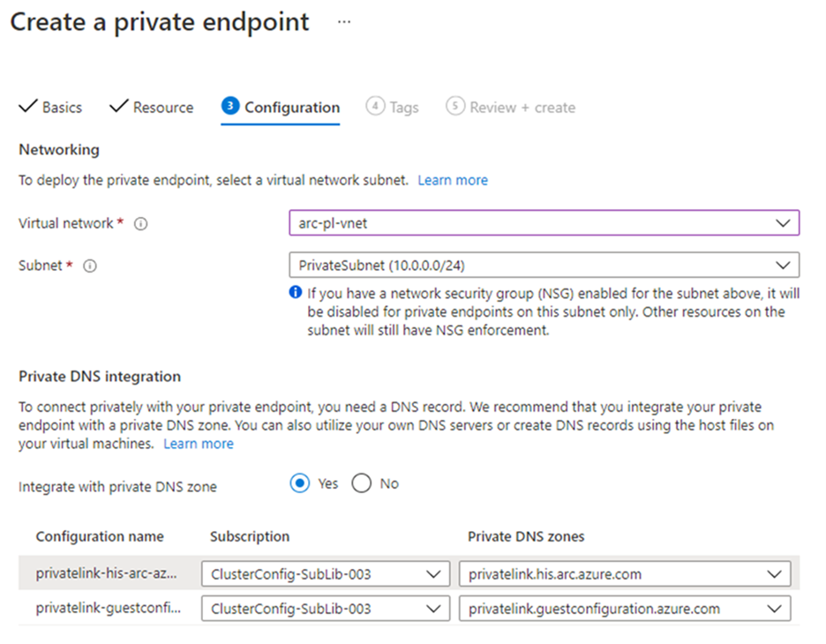Click the info icon beside Subnet
Viewport: 826px width, 644px height.
pyautogui.click(x=89, y=266)
